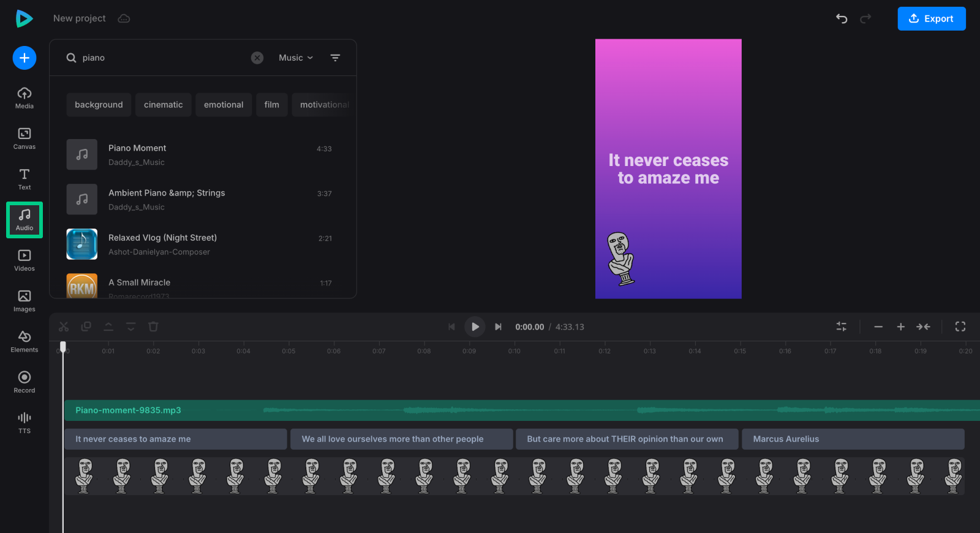Click the Export button
This screenshot has width=980, height=533.
coord(931,18)
